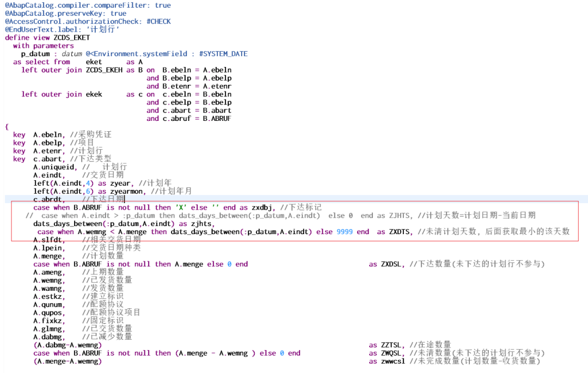This screenshot has width=588, height=373.
Task: Click the @AbapCatalog.compiler.compareFilter annotation line
Action: click(x=88, y=5)
